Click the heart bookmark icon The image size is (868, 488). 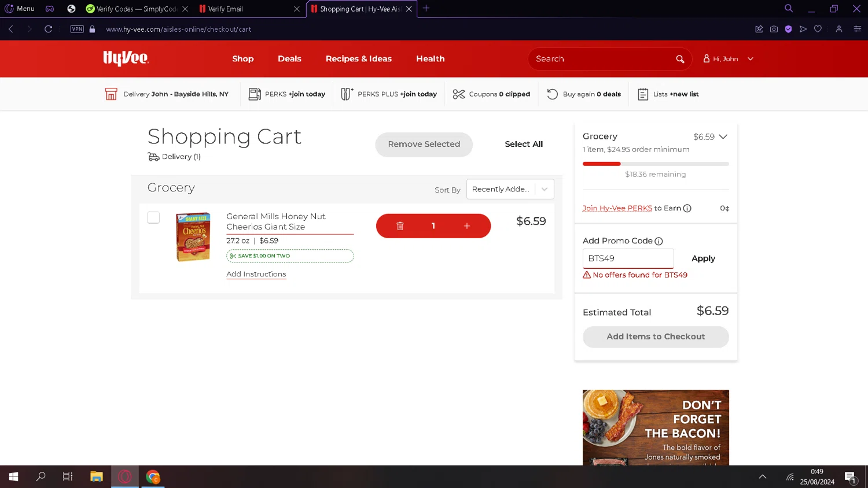(x=818, y=29)
